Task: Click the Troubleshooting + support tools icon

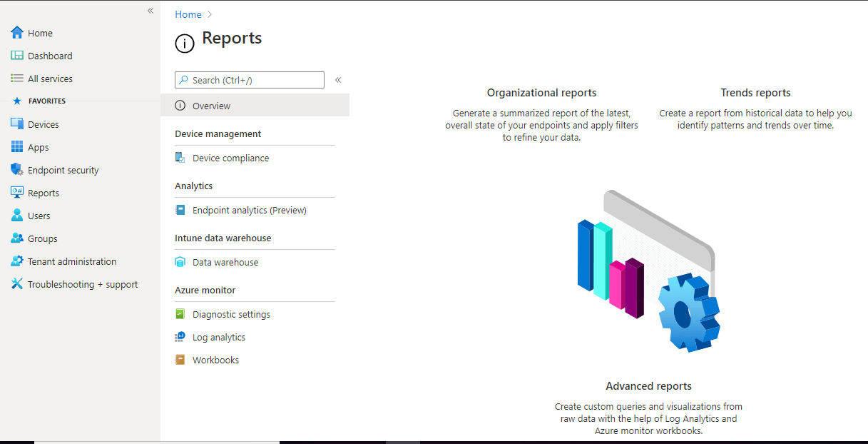Action: point(17,284)
